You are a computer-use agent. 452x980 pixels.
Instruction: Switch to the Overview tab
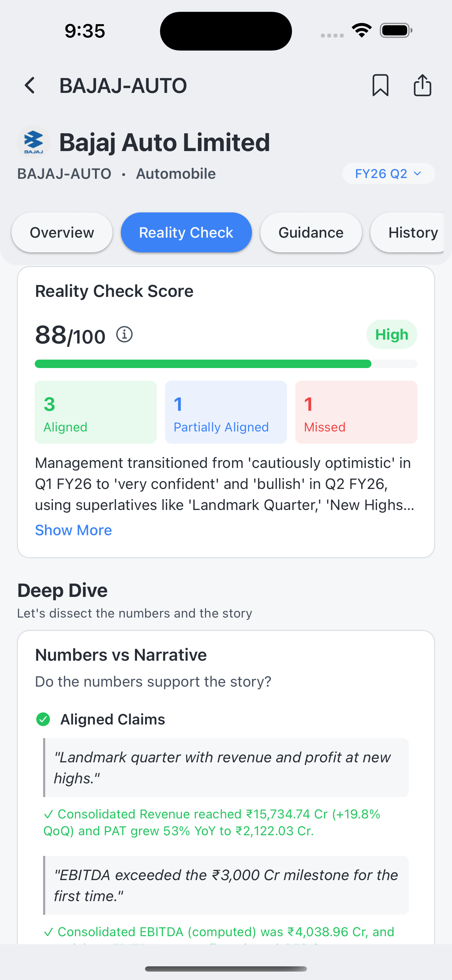click(62, 232)
